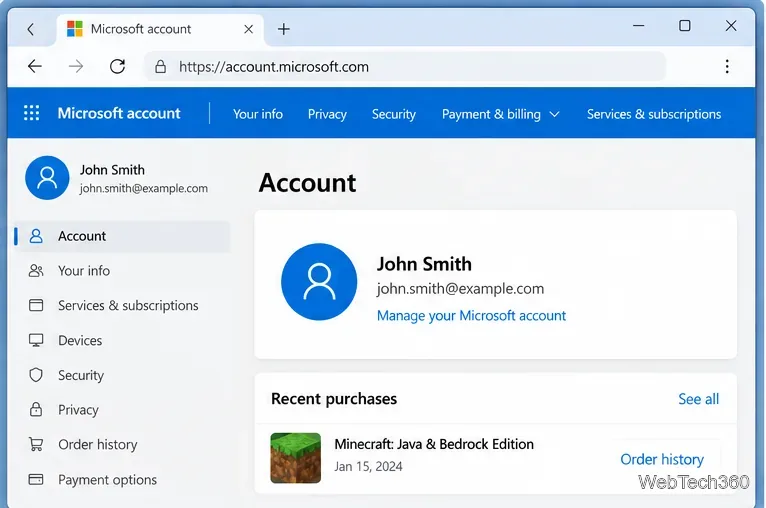The height and width of the screenshot is (508, 766).
Task: Click the Services & subscriptions sidebar icon
Action: point(36,305)
